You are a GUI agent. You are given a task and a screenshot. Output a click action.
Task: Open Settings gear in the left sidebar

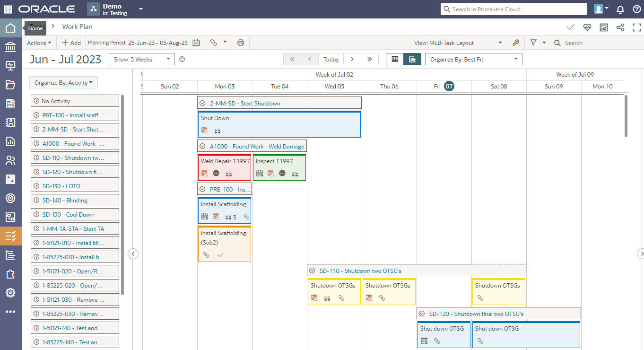tap(10, 293)
